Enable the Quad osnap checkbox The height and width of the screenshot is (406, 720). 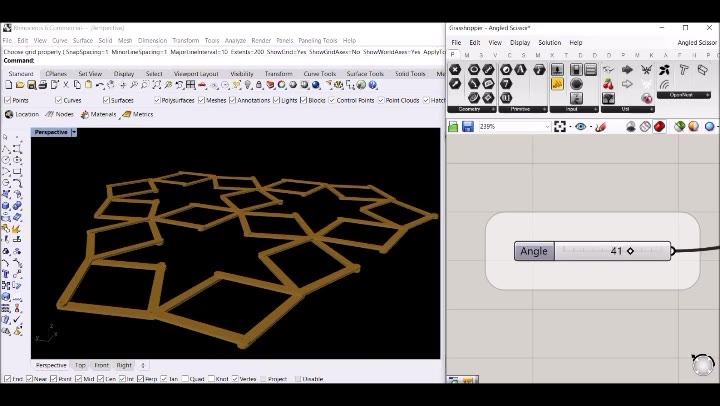(x=185, y=379)
